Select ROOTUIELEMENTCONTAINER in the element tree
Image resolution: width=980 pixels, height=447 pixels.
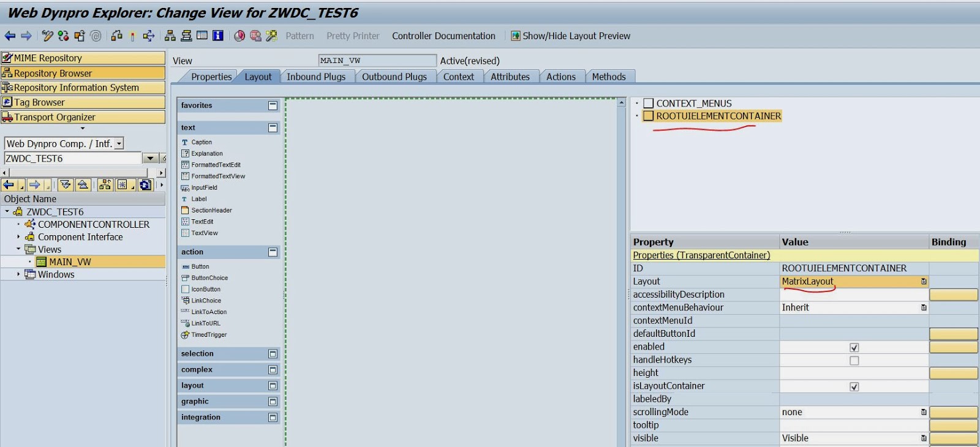tap(718, 116)
